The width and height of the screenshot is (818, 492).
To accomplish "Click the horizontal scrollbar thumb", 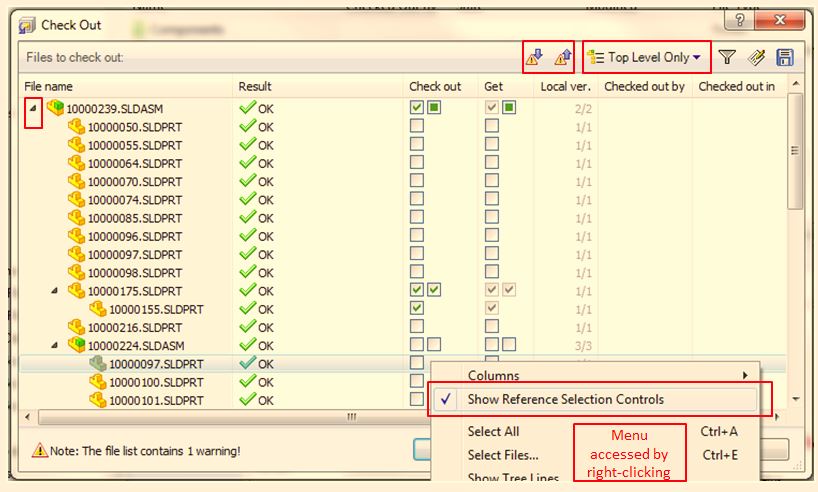I will [350, 417].
